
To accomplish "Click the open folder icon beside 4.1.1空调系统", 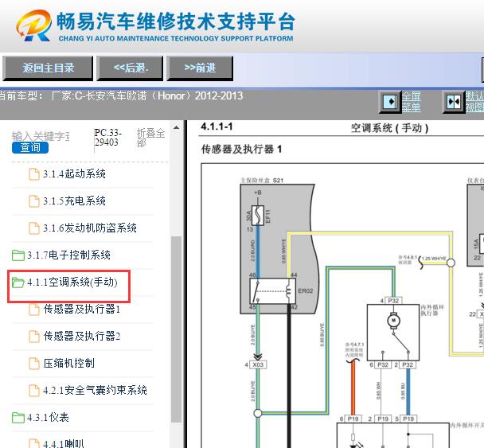I will click(x=18, y=282).
